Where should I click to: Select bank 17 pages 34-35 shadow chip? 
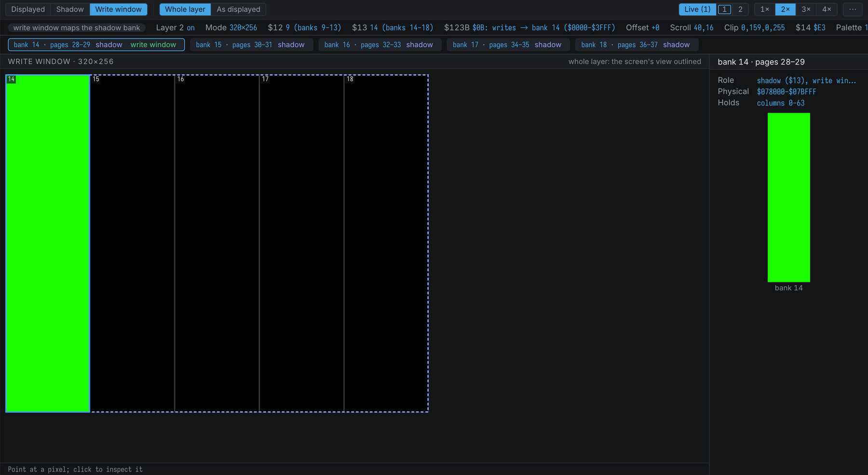(508, 45)
